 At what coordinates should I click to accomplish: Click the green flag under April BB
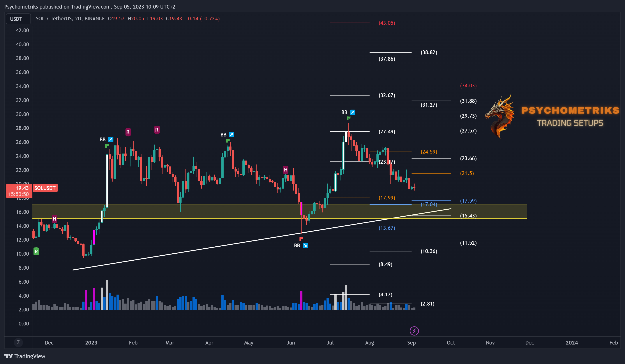228,141
